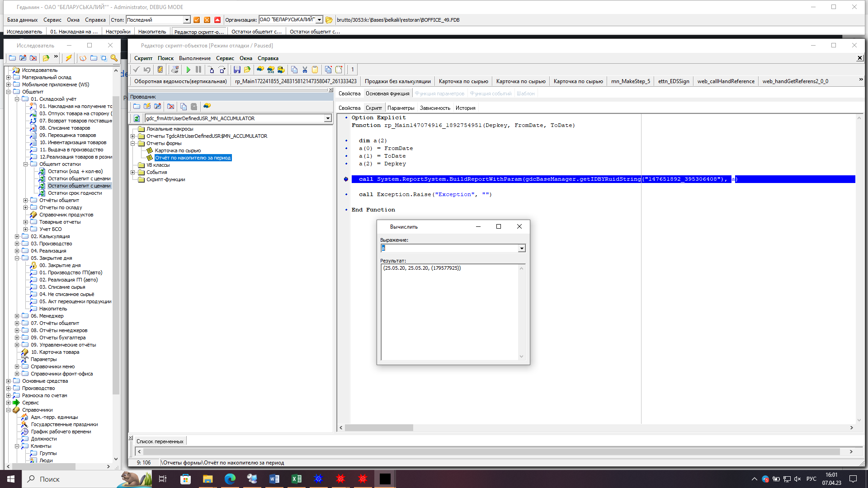868x488 pixels.
Task: Open the gdc_frmAttrUserDefined object combo box
Action: (x=328, y=118)
